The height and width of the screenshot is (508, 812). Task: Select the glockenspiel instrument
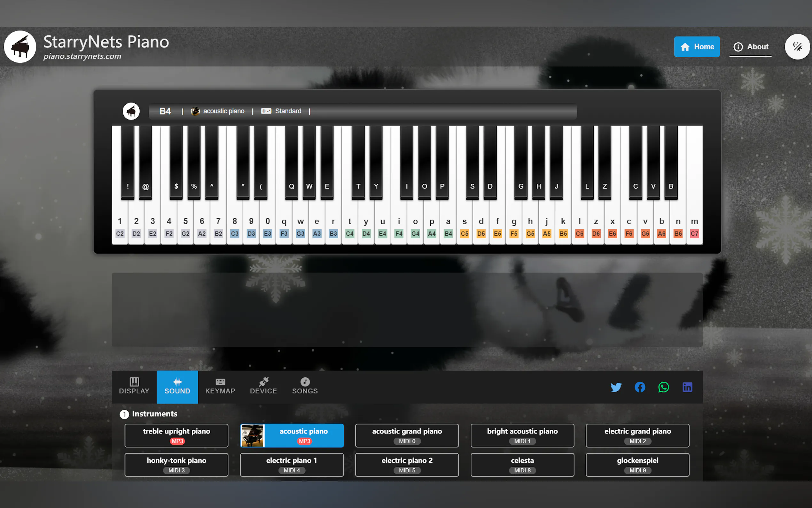click(x=637, y=464)
